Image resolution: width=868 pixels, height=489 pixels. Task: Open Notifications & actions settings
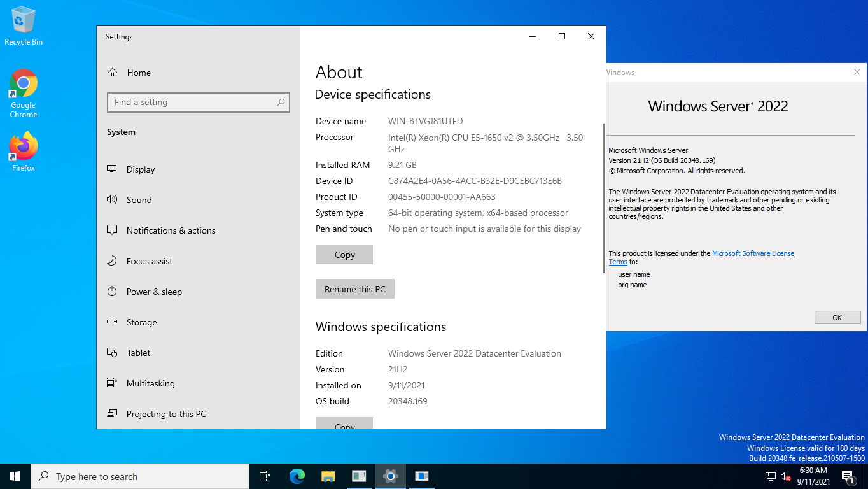point(171,230)
